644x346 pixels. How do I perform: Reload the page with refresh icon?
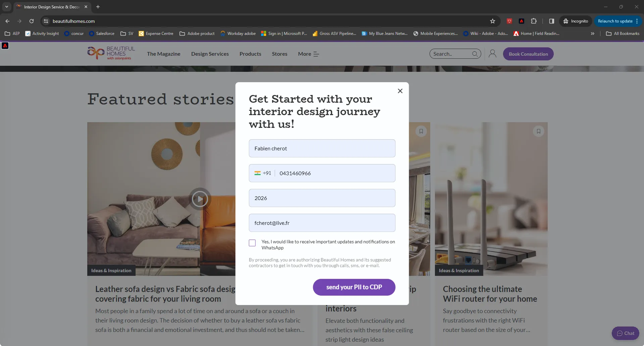click(32, 21)
